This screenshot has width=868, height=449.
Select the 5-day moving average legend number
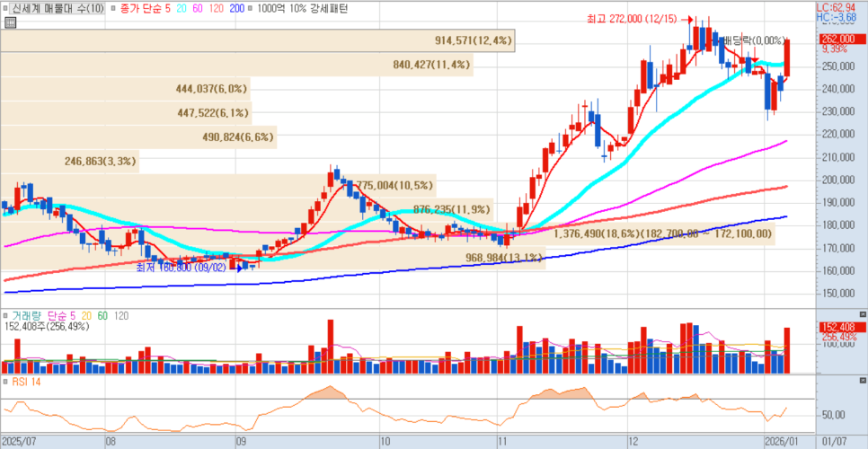166,7
